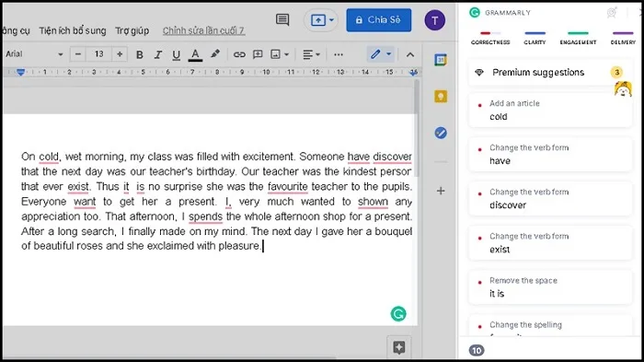Click the document vertical scrollbar
This screenshot has height=362, width=644.
coord(417,128)
